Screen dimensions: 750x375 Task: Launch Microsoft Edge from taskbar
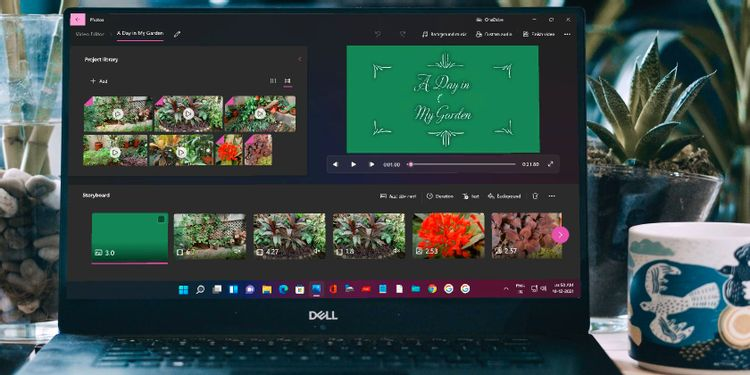point(283,289)
